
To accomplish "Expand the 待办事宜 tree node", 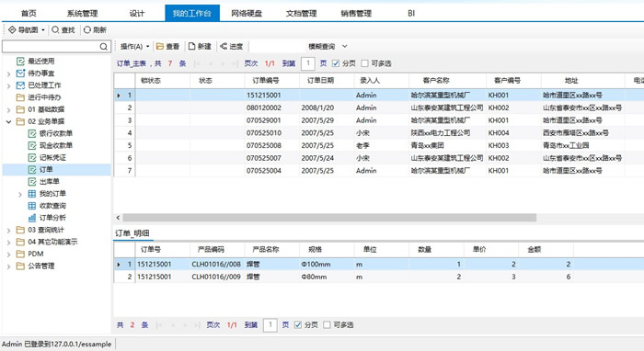I will click(x=8, y=74).
